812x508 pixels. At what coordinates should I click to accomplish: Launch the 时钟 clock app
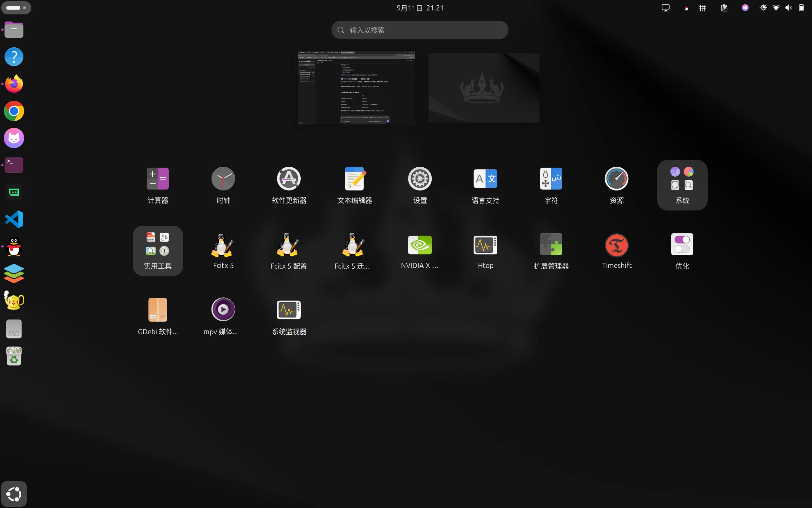tap(223, 185)
